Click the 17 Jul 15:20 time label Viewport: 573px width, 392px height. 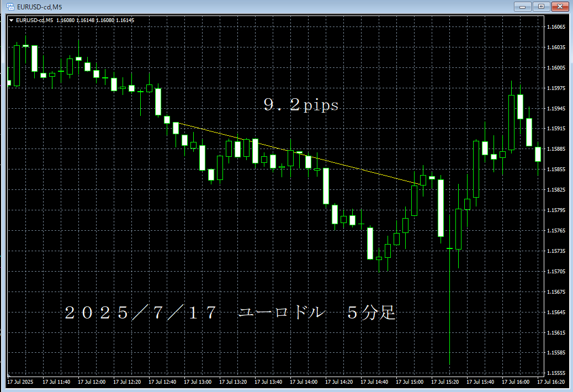(445, 382)
